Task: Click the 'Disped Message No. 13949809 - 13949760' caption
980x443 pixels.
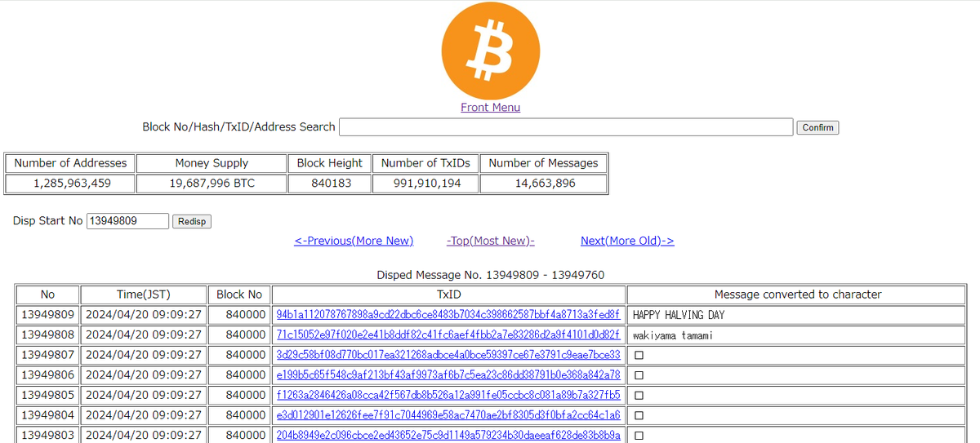Action: [490, 275]
